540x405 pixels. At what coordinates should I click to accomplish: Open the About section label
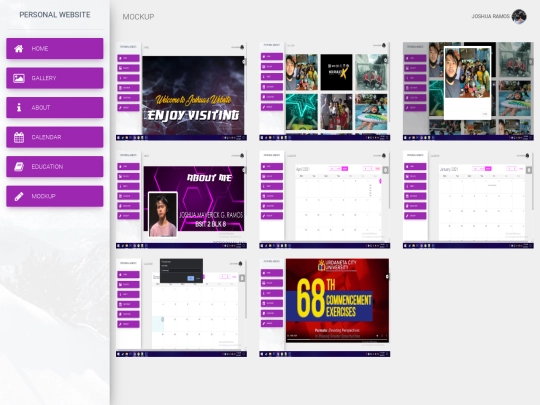coord(41,107)
